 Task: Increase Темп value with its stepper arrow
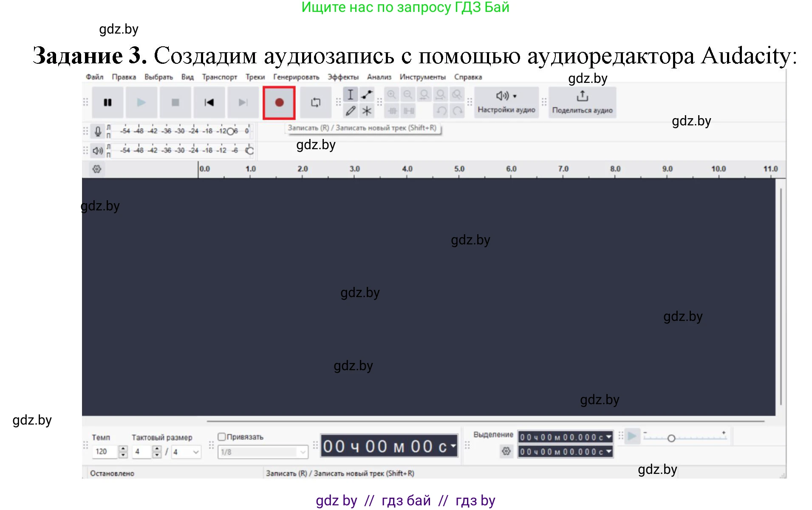(123, 448)
